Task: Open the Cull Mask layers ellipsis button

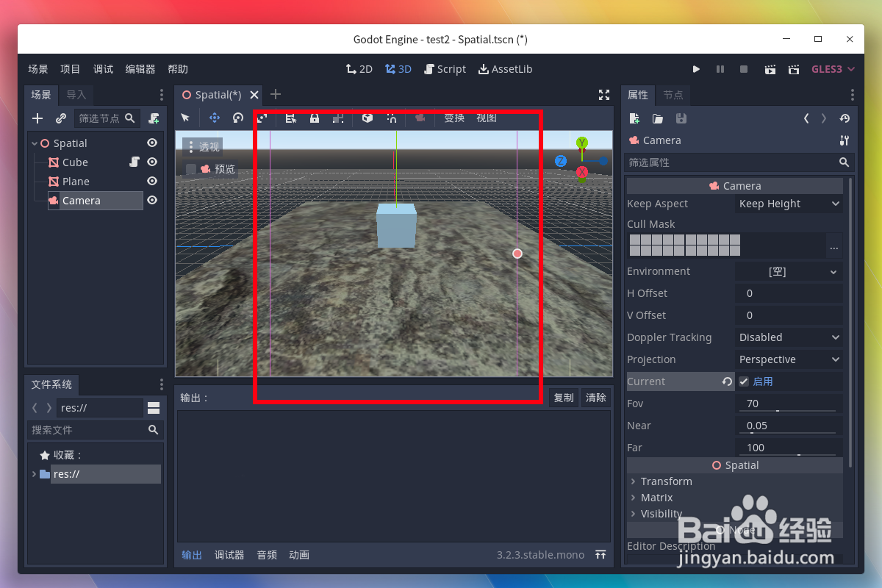Action: point(833,247)
